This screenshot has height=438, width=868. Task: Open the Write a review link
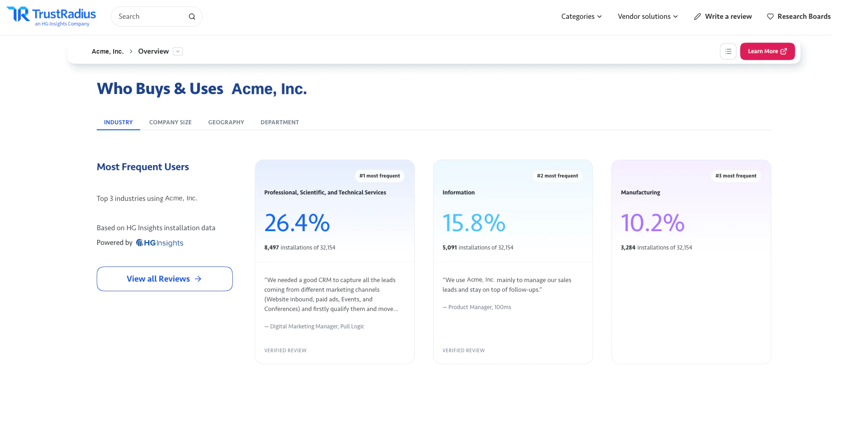click(723, 17)
